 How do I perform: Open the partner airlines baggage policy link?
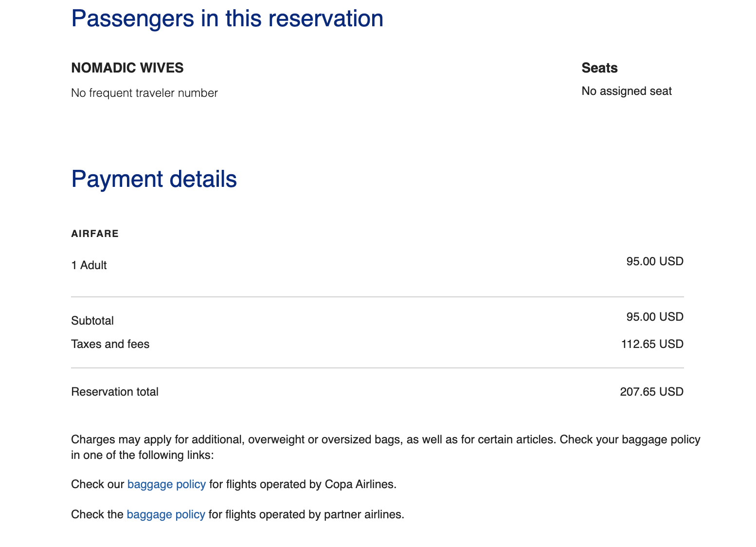[x=166, y=514]
